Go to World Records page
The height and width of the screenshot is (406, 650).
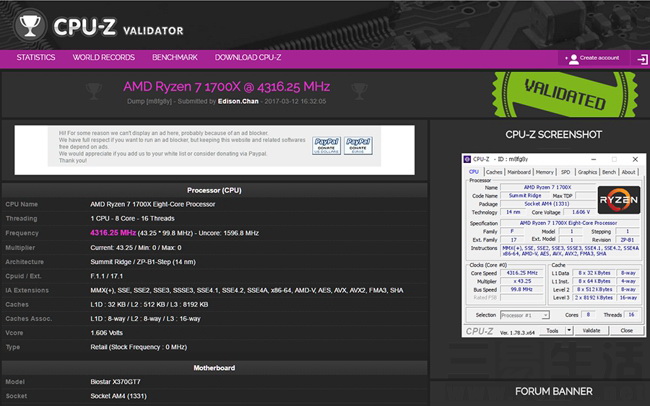pyautogui.click(x=104, y=58)
